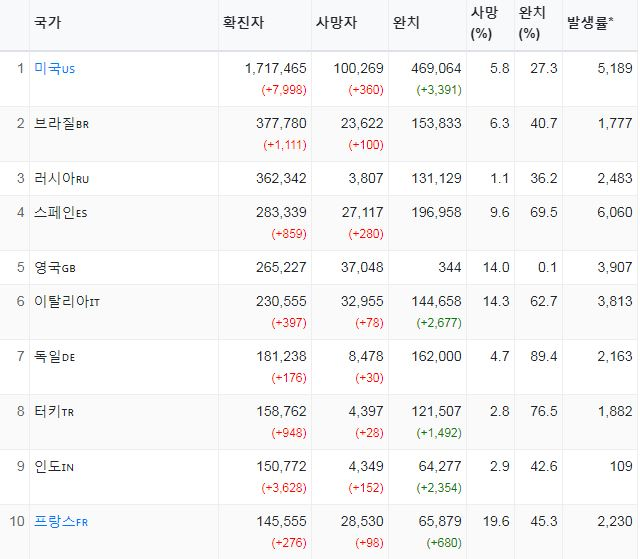Sort by the 확진자 column header
This screenshot has height=559, width=640.
click(244, 22)
